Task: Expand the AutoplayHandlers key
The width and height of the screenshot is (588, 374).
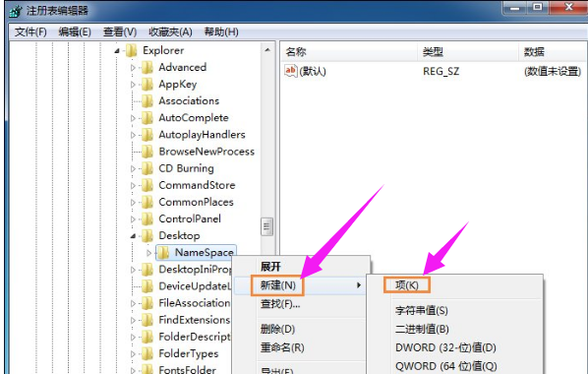Action: pyautogui.click(x=133, y=135)
